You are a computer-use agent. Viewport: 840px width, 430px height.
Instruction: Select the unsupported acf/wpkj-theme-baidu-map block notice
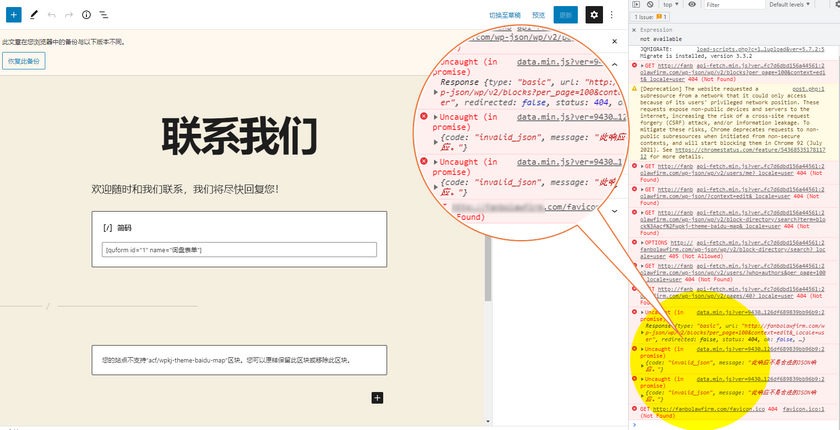(x=239, y=360)
